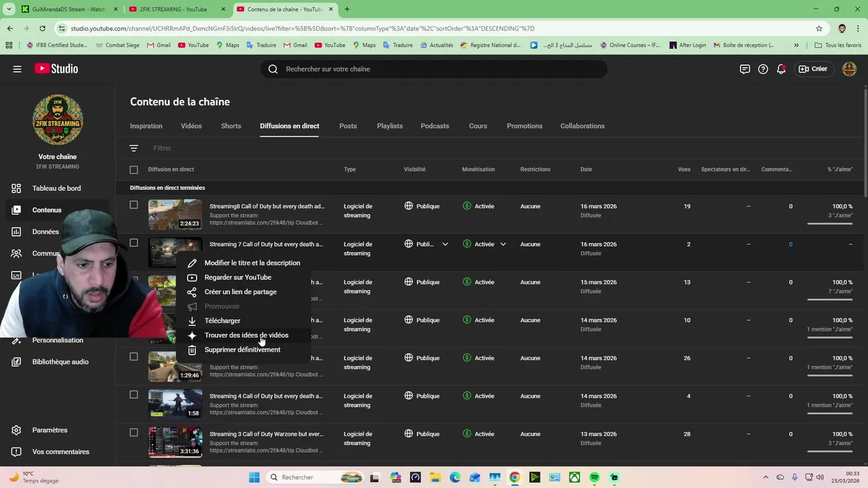Open Spotify from the Windows taskbar

point(595,477)
